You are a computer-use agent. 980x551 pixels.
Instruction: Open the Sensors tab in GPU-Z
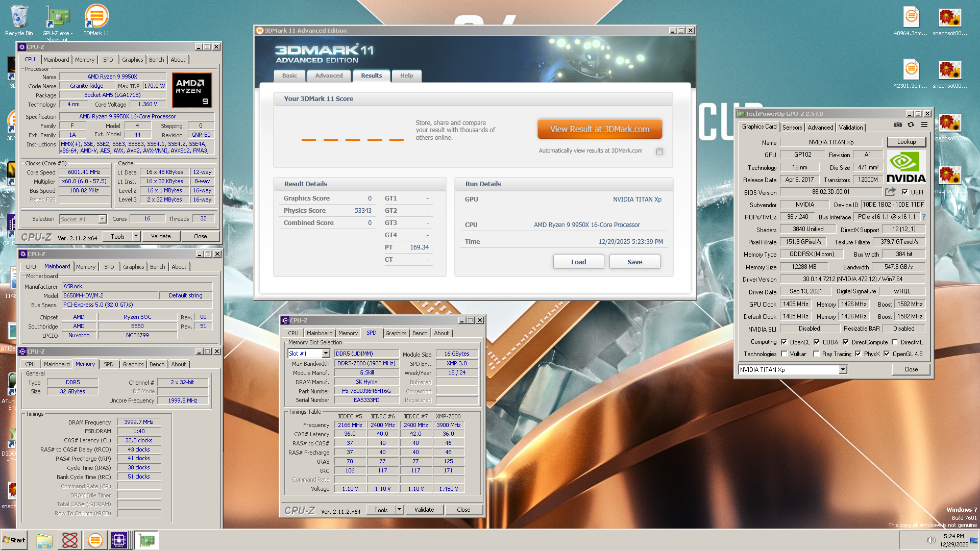[792, 128]
